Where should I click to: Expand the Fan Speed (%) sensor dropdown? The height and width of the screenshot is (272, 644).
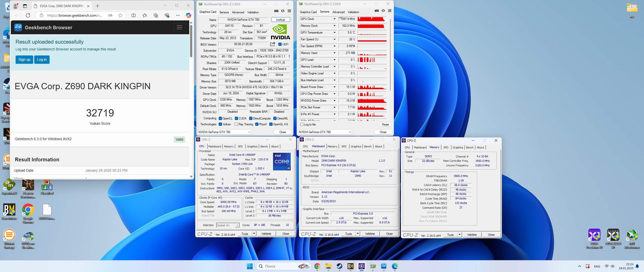coord(334,39)
